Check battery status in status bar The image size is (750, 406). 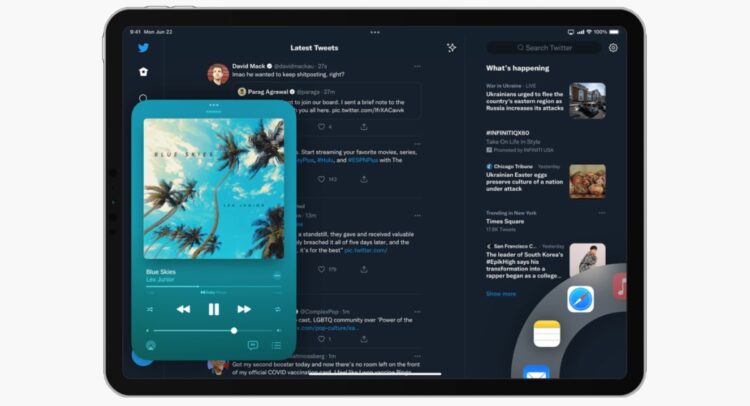tap(614, 32)
